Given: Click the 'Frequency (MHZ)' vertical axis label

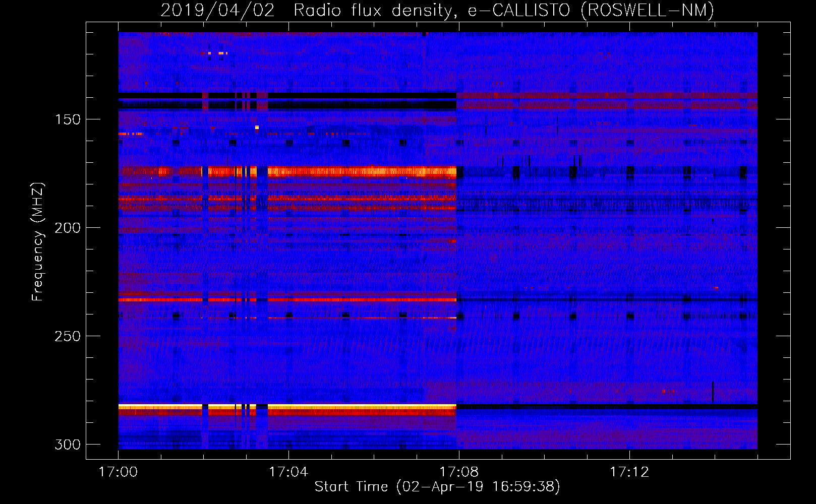Looking at the screenshot, I should pyautogui.click(x=37, y=241).
